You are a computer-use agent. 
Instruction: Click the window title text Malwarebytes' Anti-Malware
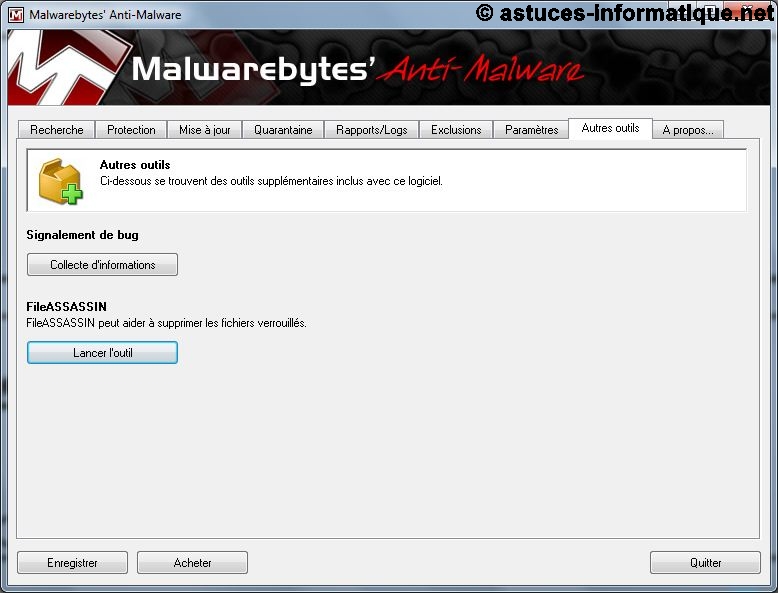click(x=105, y=15)
